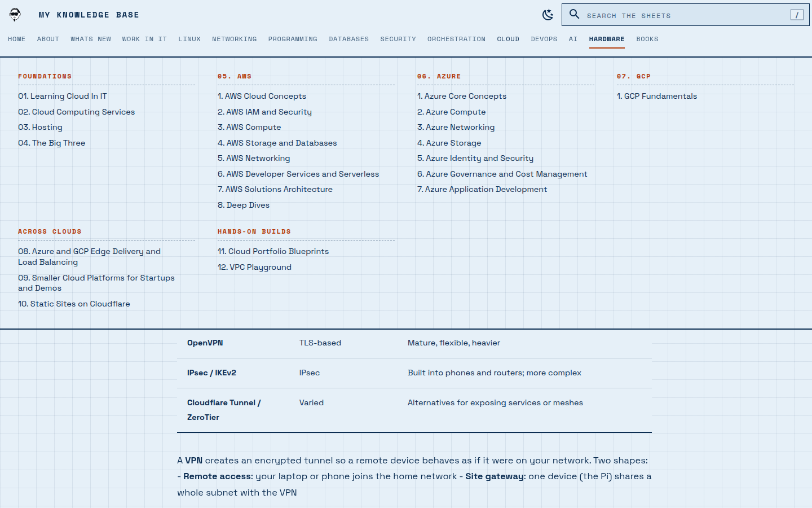Screen dimensions: 812x508
Task: Open the Hardware menu tab
Action: pyautogui.click(x=607, y=39)
